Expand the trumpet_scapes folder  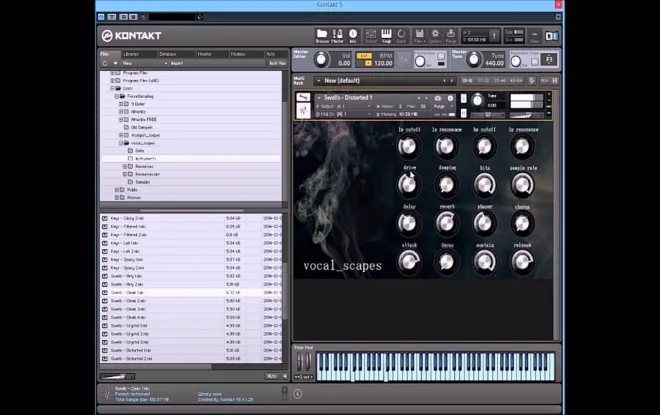tap(121, 135)
